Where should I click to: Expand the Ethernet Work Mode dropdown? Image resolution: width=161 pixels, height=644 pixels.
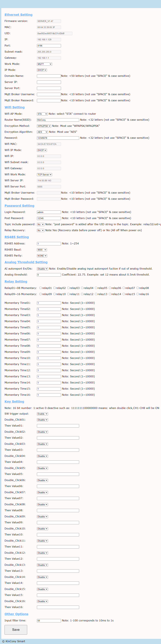coord(44,64)
